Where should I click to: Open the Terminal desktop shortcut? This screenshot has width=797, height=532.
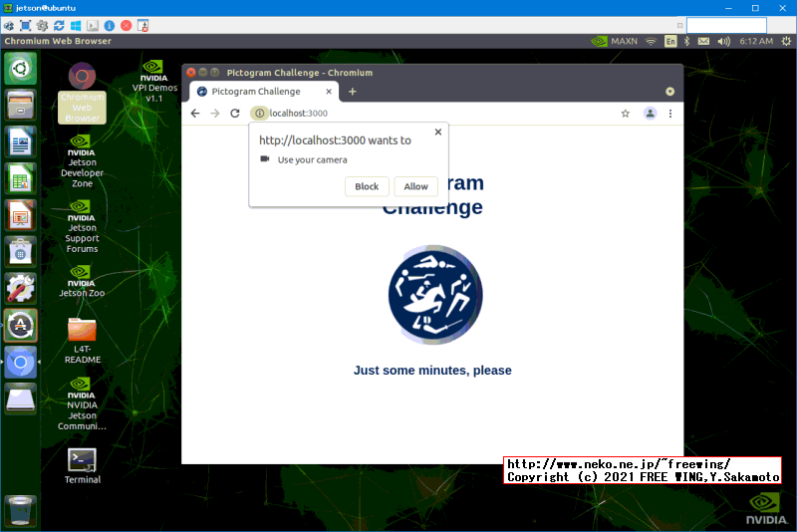(x=83, y=460)
